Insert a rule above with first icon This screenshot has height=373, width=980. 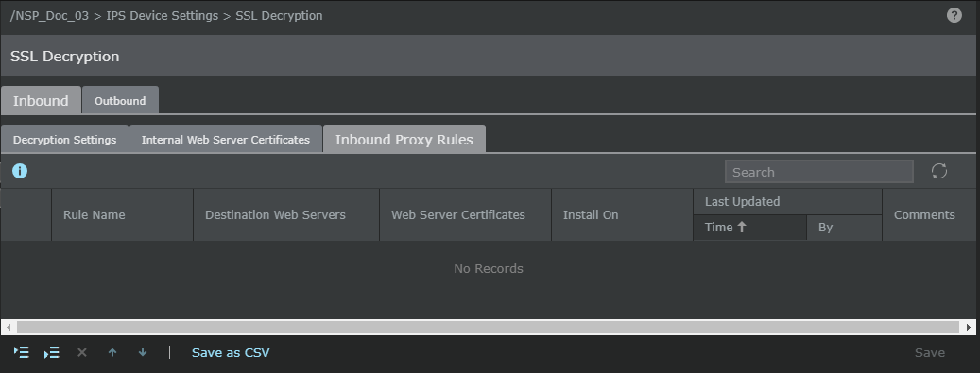21,353
